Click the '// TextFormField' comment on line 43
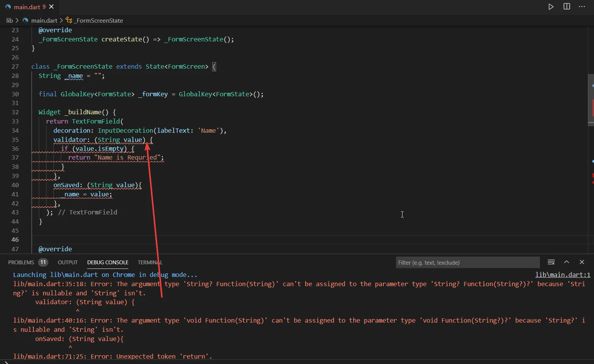The height and width of the screenshot is (364, 594). pos(87,212)
